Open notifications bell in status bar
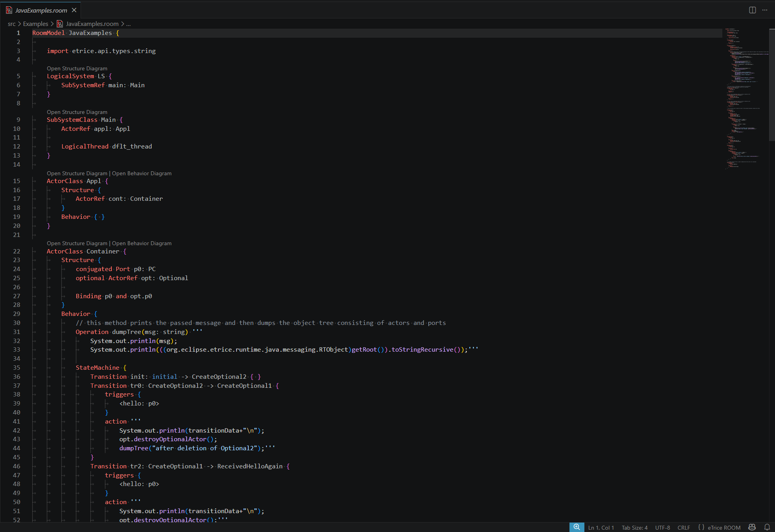Screen dimensions: 775x532 [x=767, y=527]
